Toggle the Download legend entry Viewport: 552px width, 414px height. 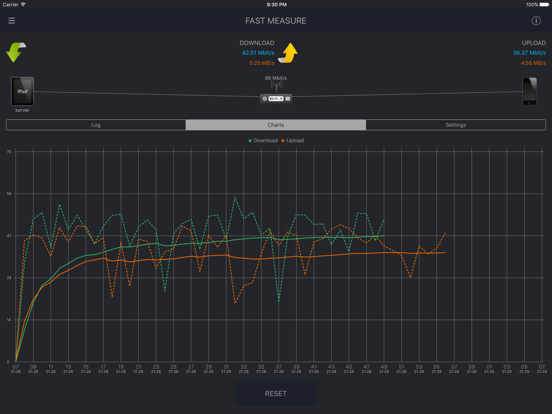tap(263, 140)
